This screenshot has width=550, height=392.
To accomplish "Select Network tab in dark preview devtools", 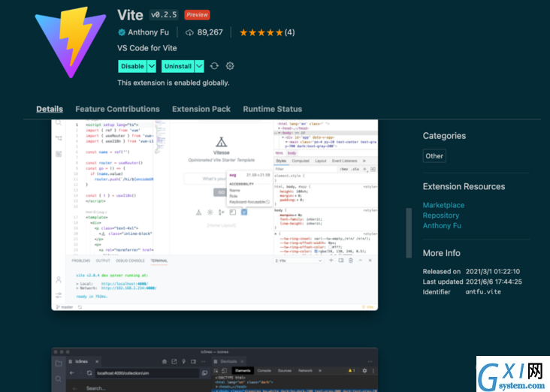I will [x=305, y=371].
